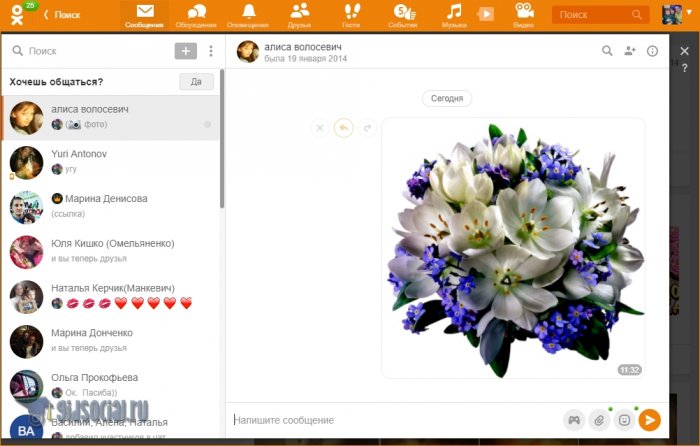Add a participant to the chat
This screenshot has width=700, height=446.
630,51
